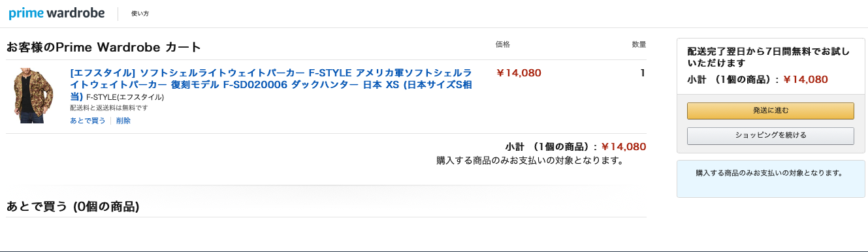Click あとで買う link under the product
This screenshot has width=868, height=252.
88,121
